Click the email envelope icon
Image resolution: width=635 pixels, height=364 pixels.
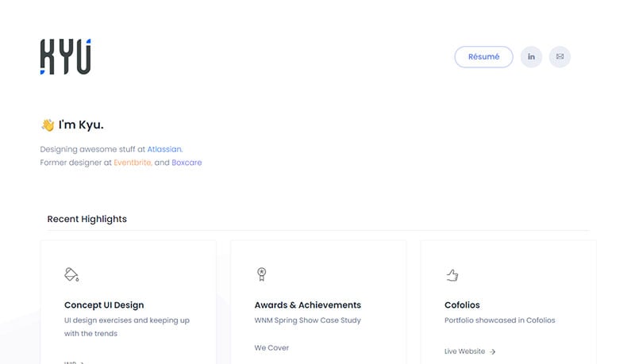tap(560, 57)
